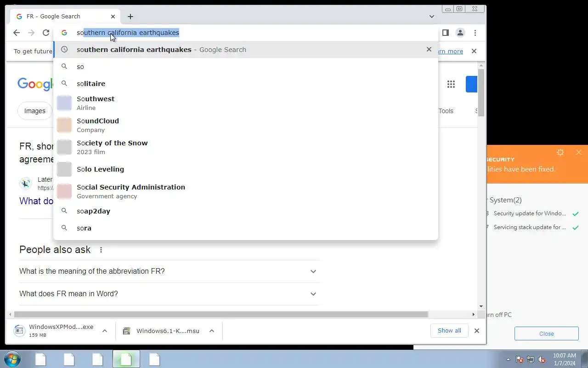
Task: Click the Southwest thumbnail image
Action: coord(64,103)
